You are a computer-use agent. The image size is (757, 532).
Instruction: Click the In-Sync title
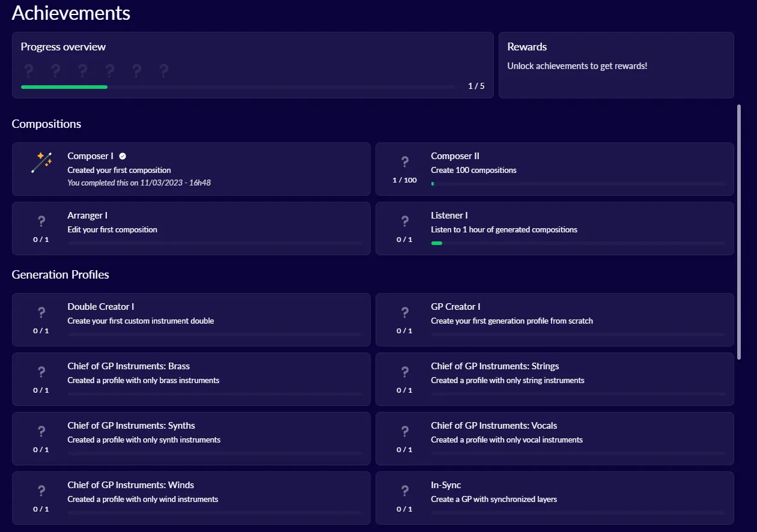[x=446, y=485]
